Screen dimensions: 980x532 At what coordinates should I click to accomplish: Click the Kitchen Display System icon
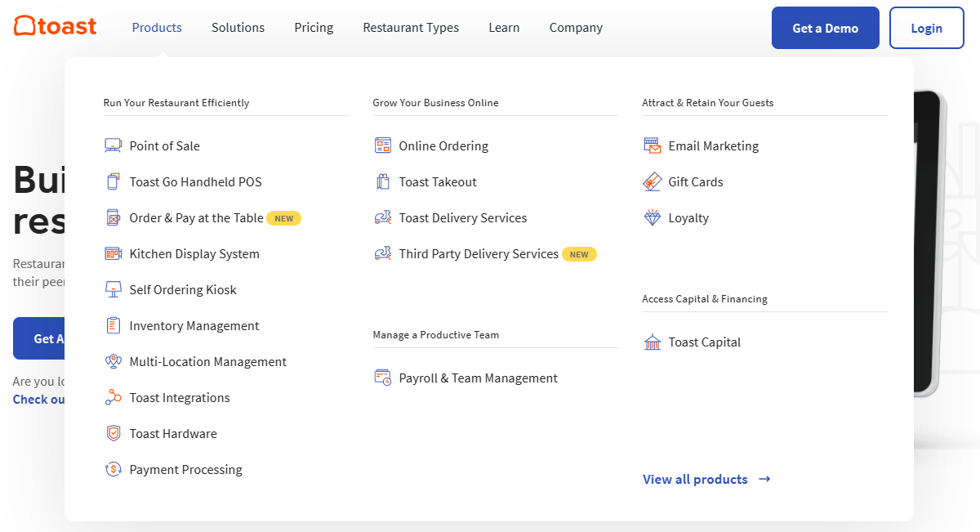pos(113,254)
